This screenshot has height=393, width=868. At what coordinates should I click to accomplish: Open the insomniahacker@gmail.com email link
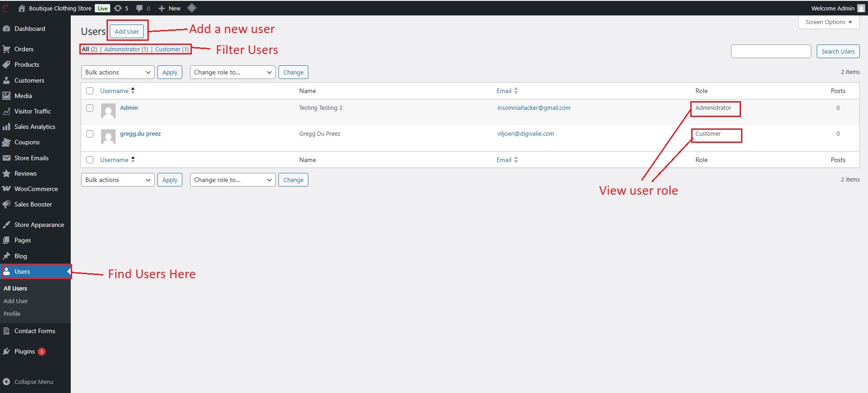[x=534, y=108]
